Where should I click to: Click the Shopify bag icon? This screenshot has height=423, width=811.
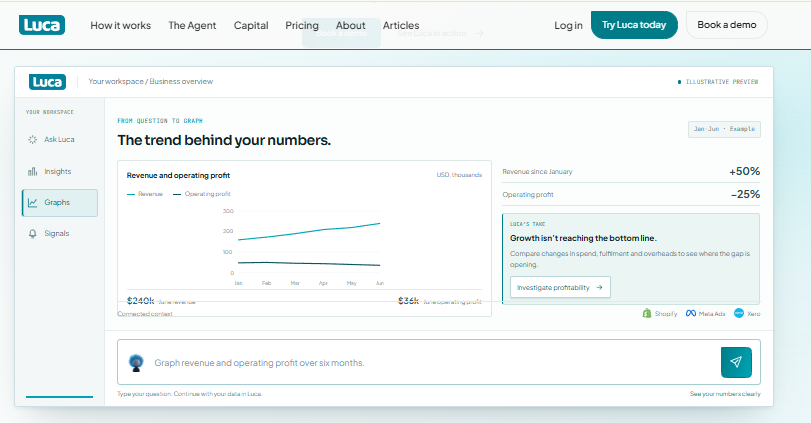point(647,313)
